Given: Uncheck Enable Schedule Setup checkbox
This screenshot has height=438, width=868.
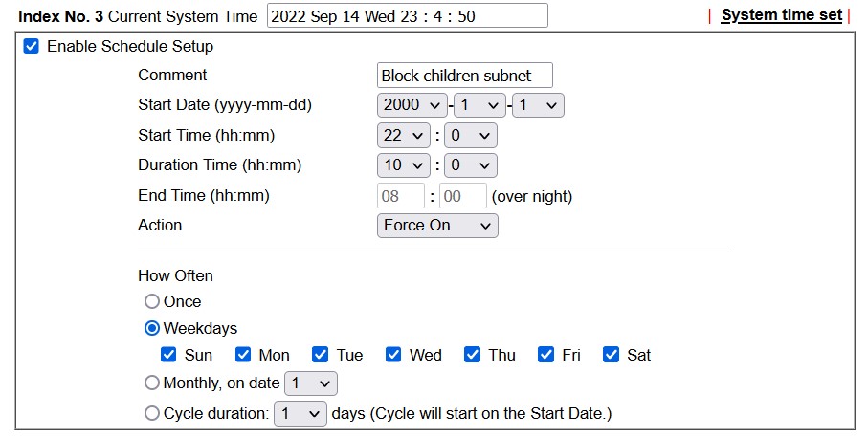Looking at the screenshot, I should tap(31, 46).
